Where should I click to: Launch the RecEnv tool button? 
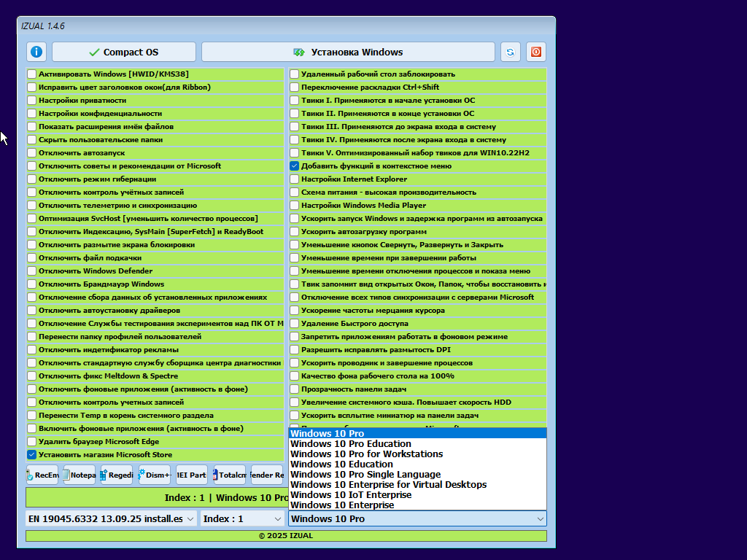(x=42, y=475)
